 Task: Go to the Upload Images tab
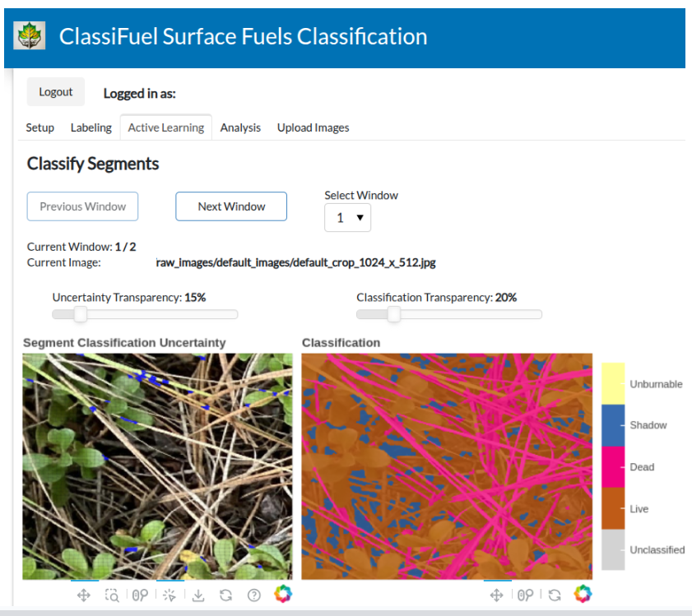click(x=313, y=127)
